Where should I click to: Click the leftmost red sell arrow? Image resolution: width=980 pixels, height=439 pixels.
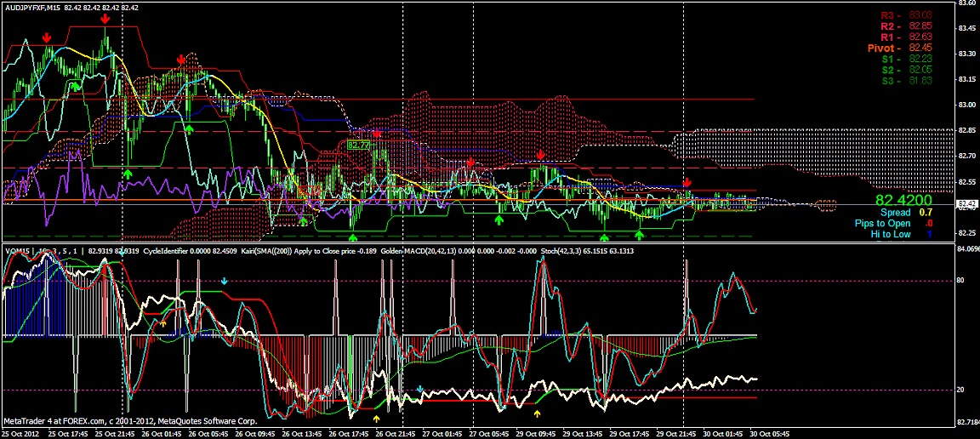[47, 37]
